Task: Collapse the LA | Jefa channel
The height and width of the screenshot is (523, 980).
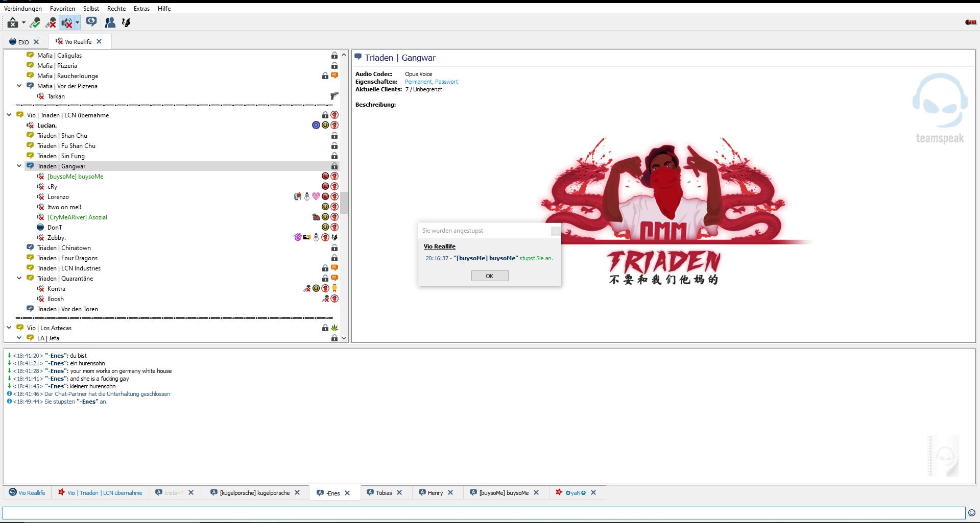Action: [19, 338]
